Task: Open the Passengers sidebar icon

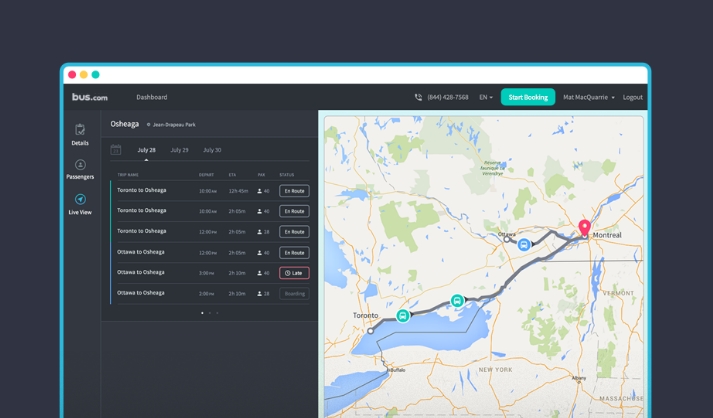Action: [80, 165]
